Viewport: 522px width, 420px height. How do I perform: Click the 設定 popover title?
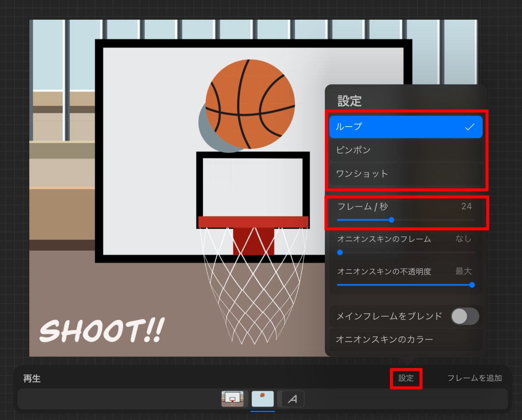click(x=350, y=101)
